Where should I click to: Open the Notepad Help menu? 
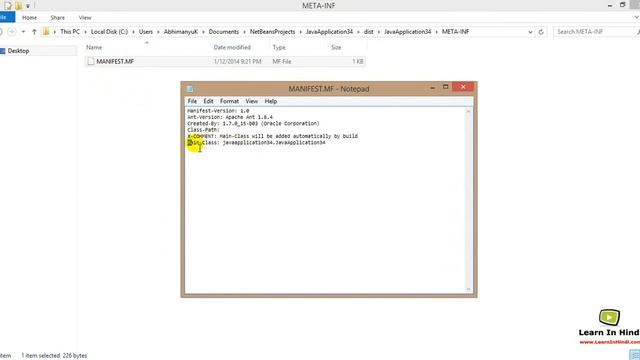point(271,101)
